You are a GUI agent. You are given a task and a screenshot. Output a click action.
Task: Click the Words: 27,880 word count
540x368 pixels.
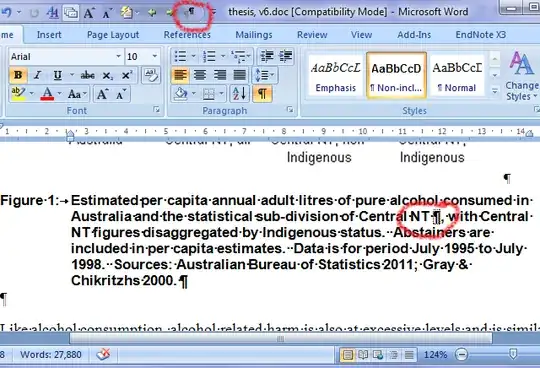(51, 355)
